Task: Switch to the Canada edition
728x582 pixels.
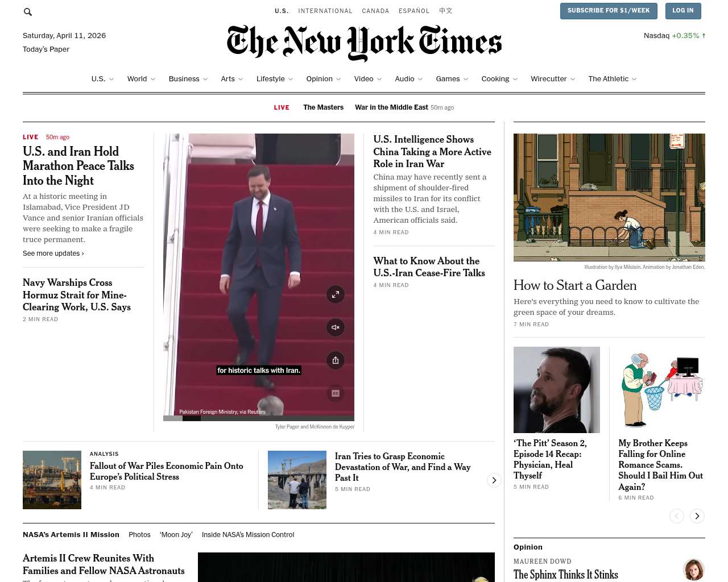Action: click(x=375, y=11)
